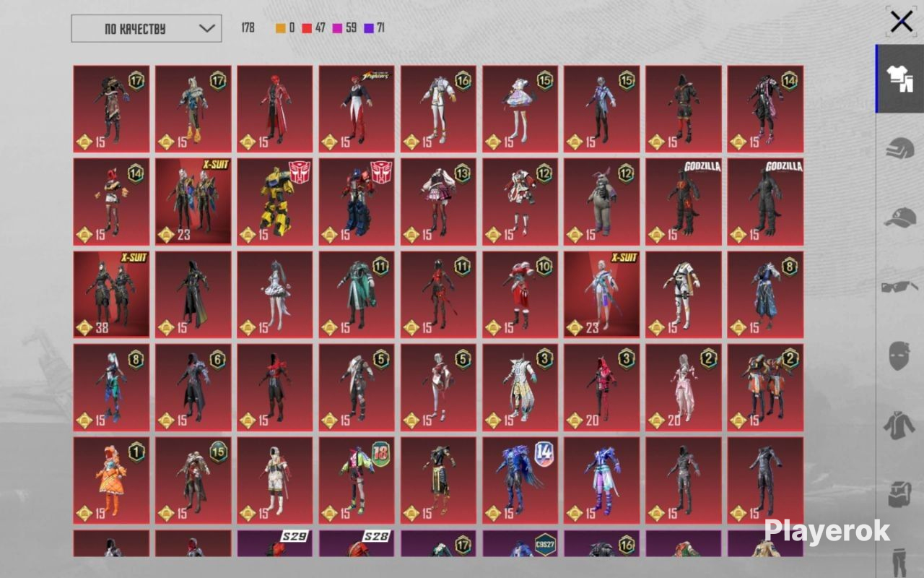The height and width of the screenshot is (578, 924).
Task: Select the outfits category icon in sidebar
Action: (x=900, y=79)
